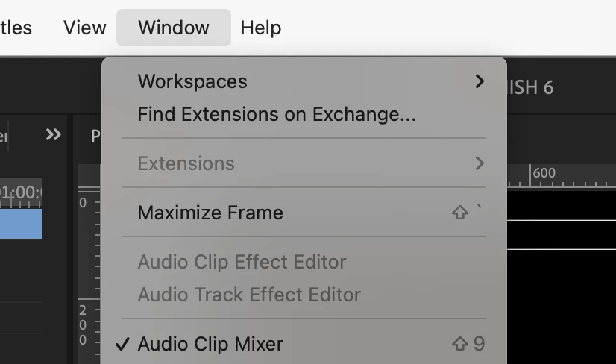This screenshot has width=616, height=364.
Task: Open Find Extensions on Exchange
Action: 304,114
